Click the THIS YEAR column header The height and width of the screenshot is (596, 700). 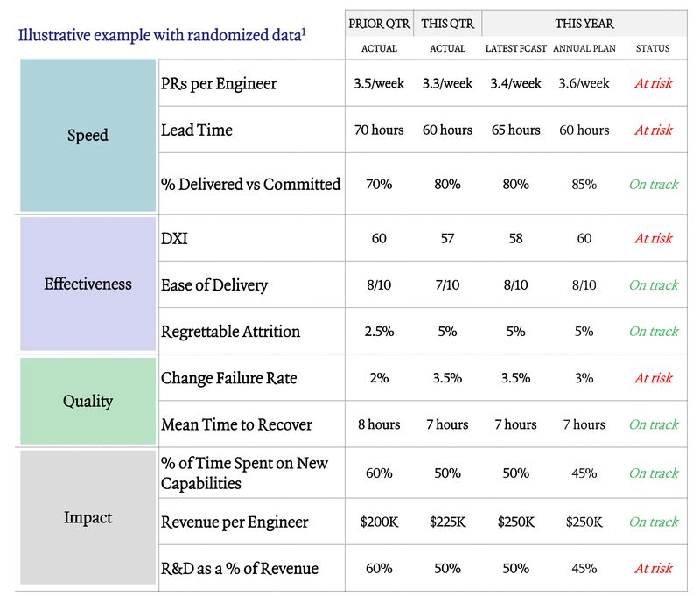pyautogui.click(x=584, y=24)
